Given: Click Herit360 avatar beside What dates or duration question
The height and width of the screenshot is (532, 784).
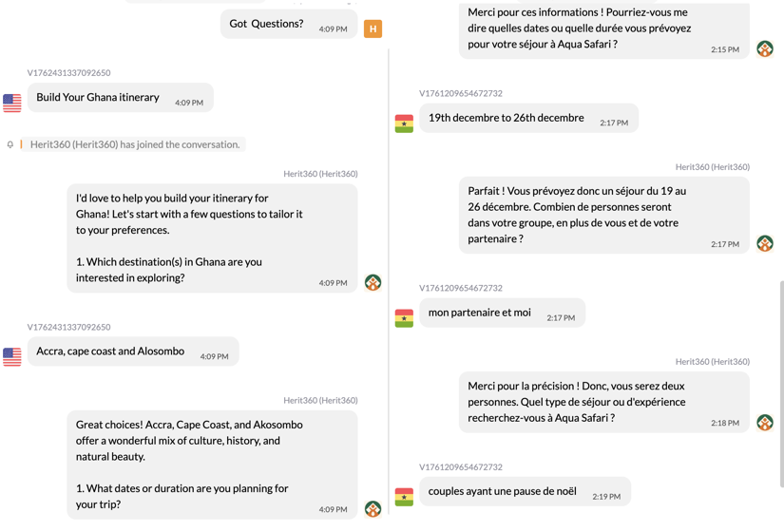Looking at the screenshot, I should [x=373, y=509].
